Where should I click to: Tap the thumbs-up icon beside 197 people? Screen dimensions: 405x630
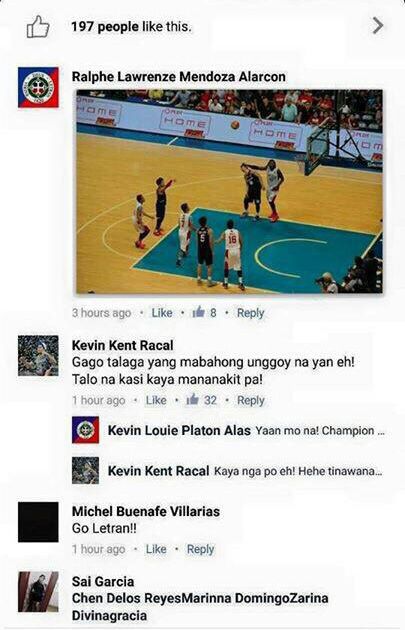click(38, 27)
